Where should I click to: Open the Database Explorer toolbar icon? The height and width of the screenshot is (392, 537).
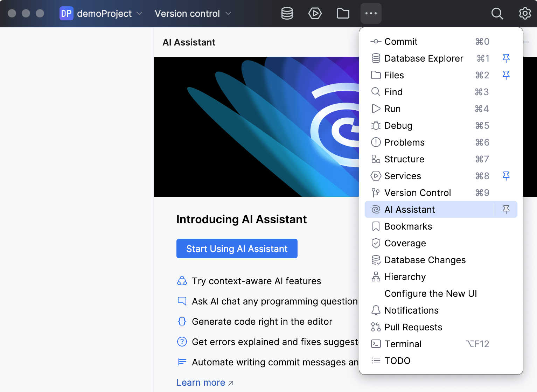tap(287, 14)
